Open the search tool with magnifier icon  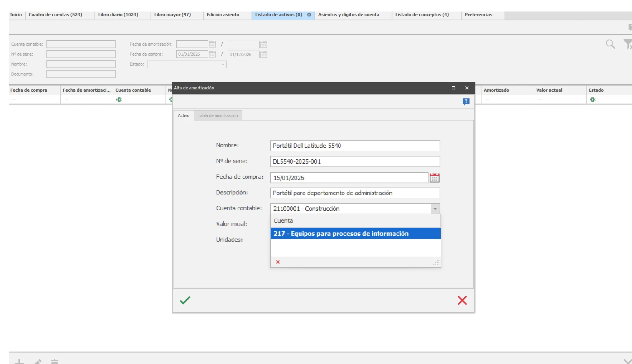[x=611, y=44]
